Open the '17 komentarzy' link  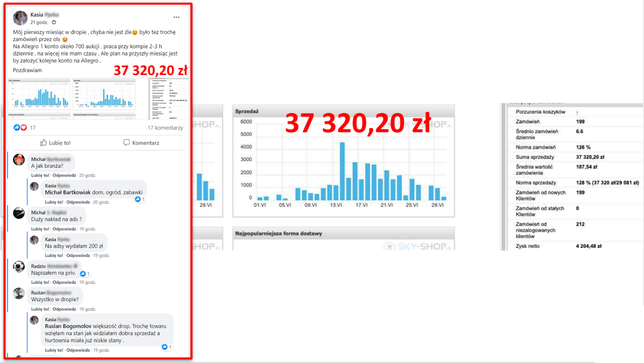(x=165, y=128)
